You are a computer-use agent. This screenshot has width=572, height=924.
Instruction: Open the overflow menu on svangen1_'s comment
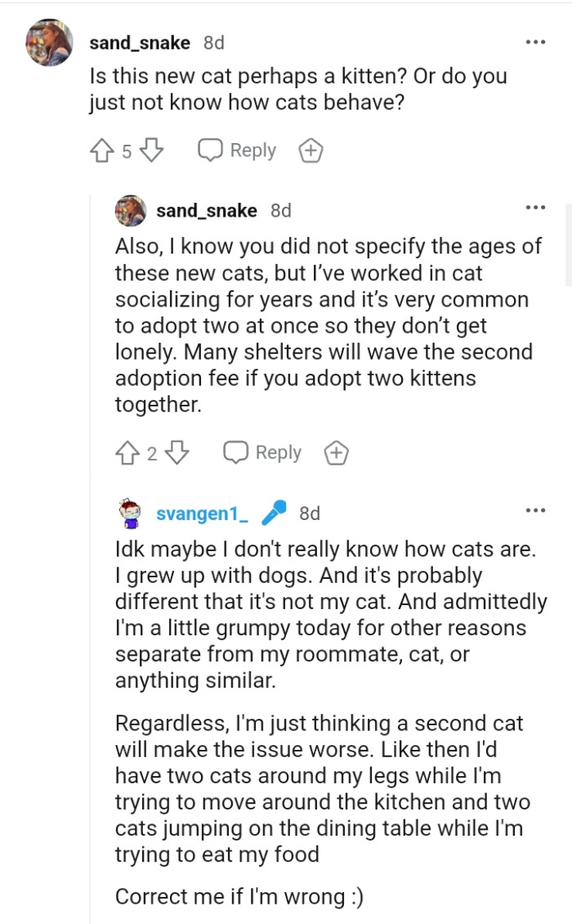pos(536,509)
